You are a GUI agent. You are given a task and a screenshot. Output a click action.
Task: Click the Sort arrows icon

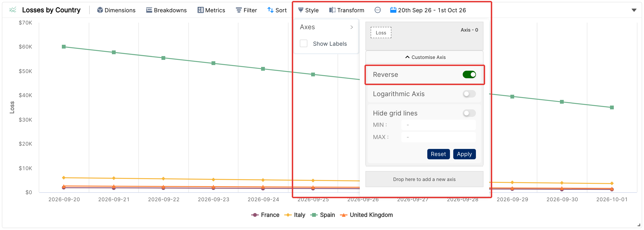pos(270,10)
